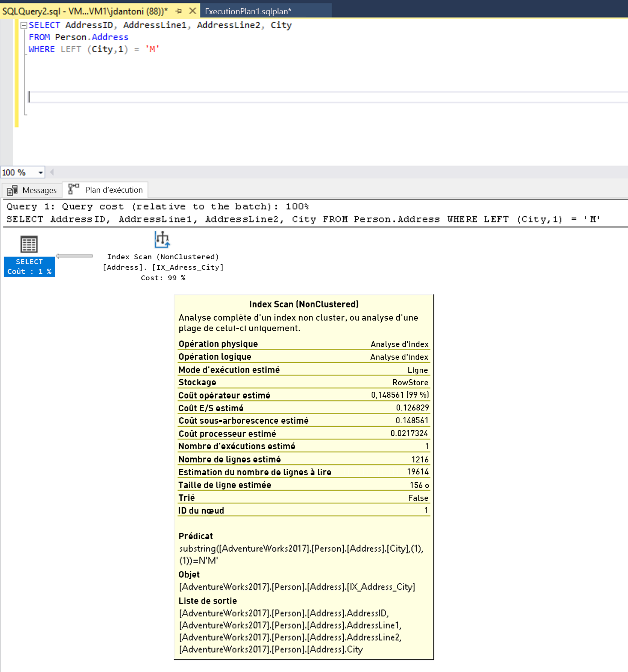Click the tooltip title Index Scan (NonClustered)
Screen dimensions: 628x672
tap(304, 304)
